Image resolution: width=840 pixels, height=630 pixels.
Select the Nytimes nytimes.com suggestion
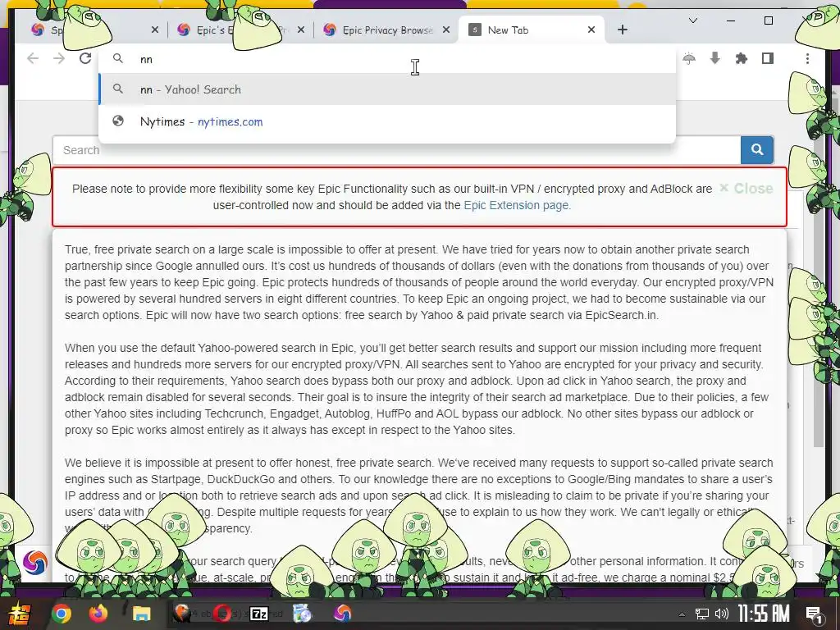387,121
